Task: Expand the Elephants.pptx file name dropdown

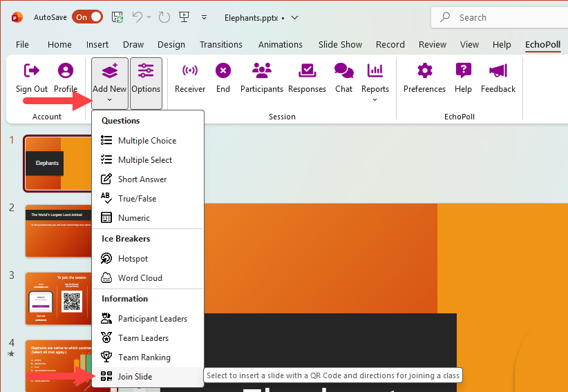Action: (x=295, y=17)
